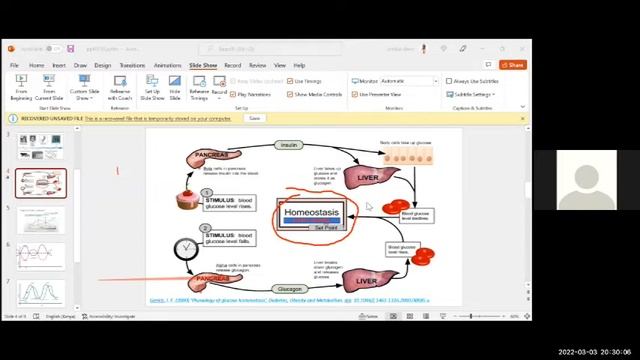Switch to the Home tab
Screen dimensions: 640x360
(36, 65)
